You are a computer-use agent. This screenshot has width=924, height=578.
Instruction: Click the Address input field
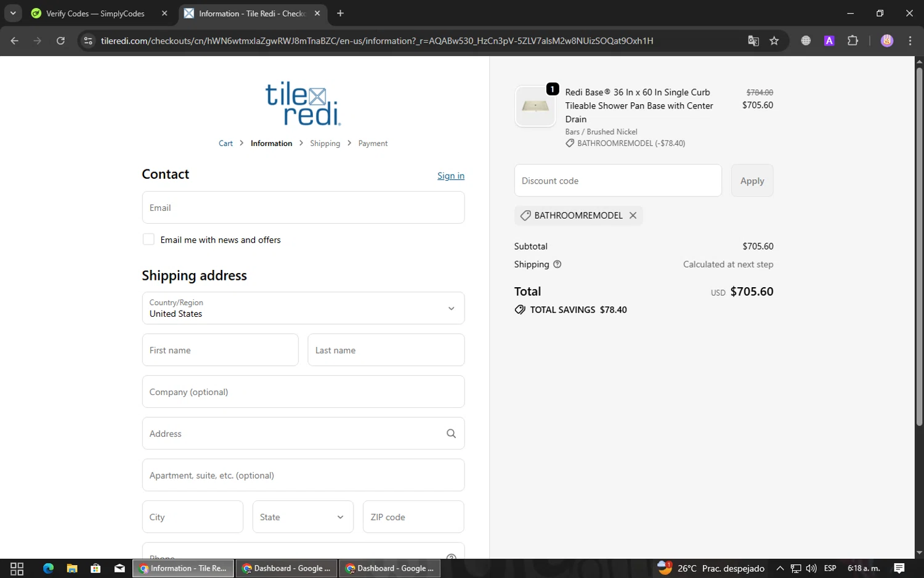pyautogui.click(x=303, y=434)
